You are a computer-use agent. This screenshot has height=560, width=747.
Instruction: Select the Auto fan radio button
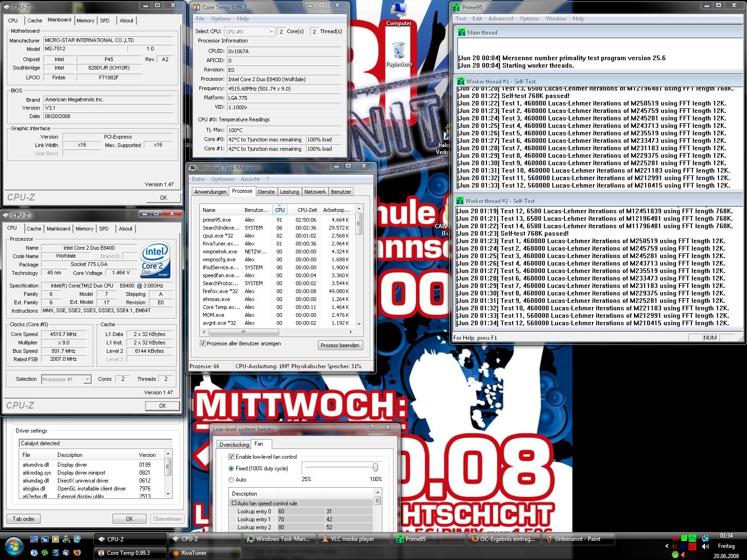pyautogui.click(x=231, y=480)
